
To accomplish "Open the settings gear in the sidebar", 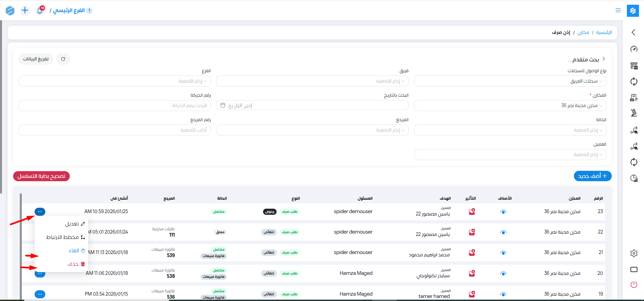I will tap(634, 253).
